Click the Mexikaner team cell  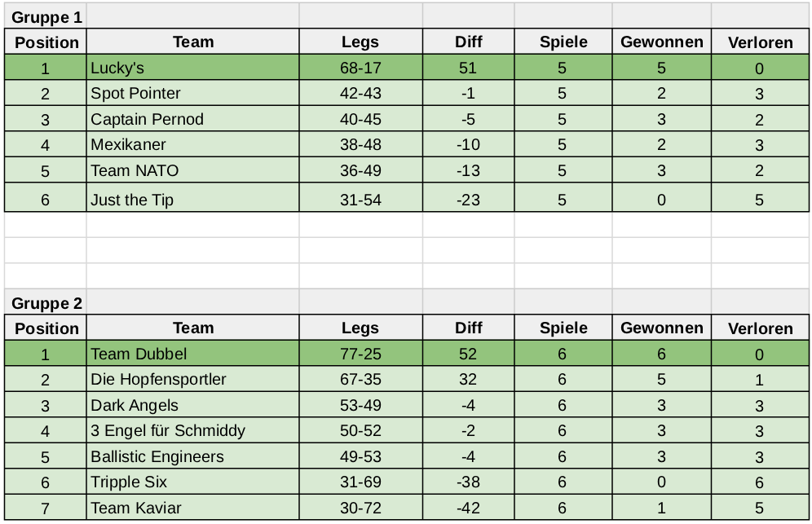point(192,144)
